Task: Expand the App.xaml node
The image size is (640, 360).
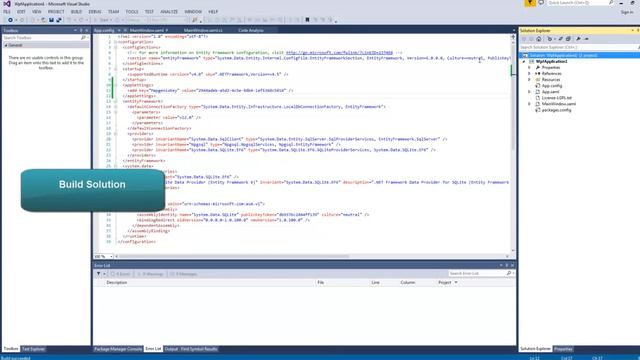Action: tap(529, 92)
